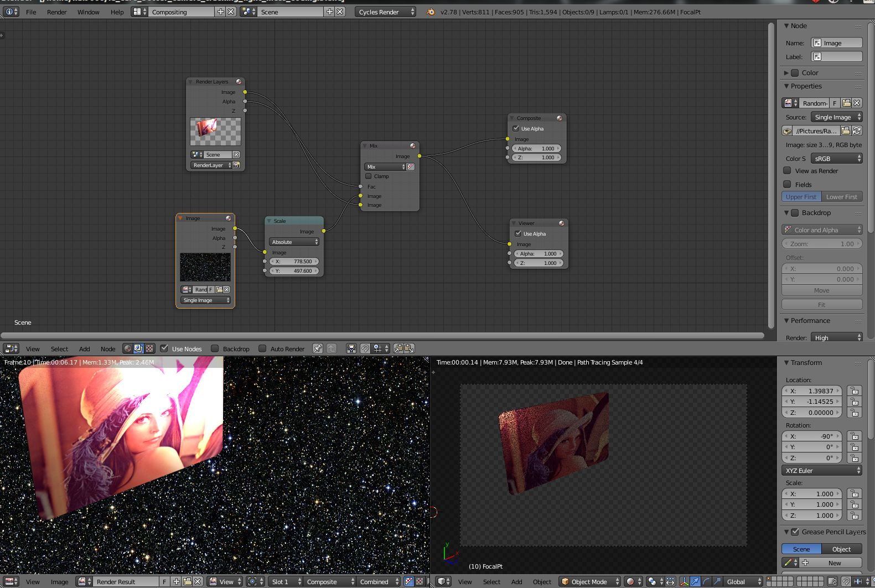This screenshot has width=875, height=588.
Task: Open the Node menu in node editor
Action: click(108, 348)
